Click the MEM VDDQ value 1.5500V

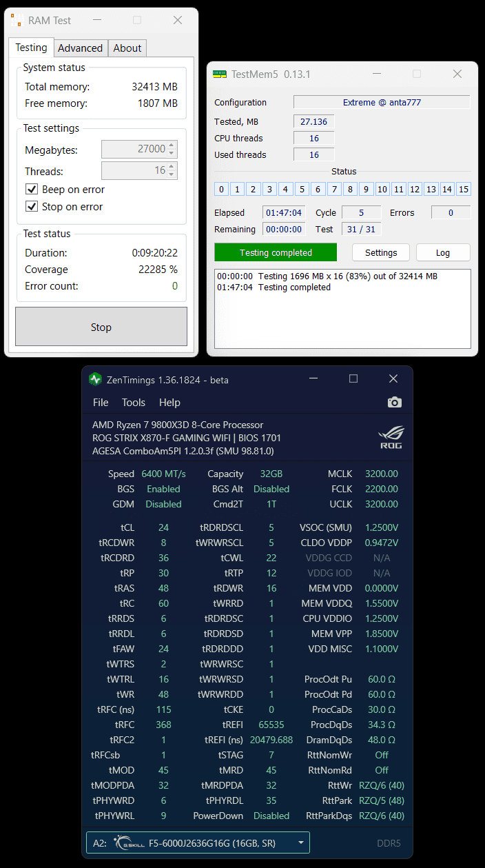coord(382,603)
